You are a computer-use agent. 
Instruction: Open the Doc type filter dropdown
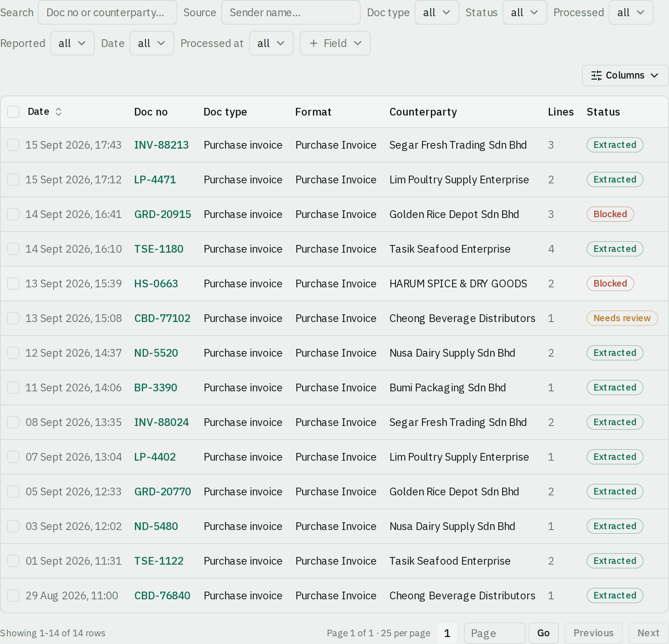437,12
